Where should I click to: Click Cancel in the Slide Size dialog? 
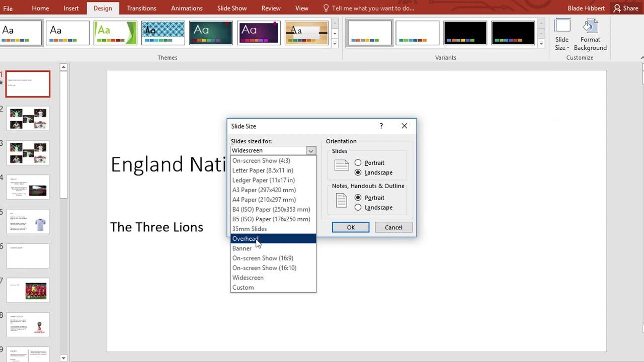(393, 227)
